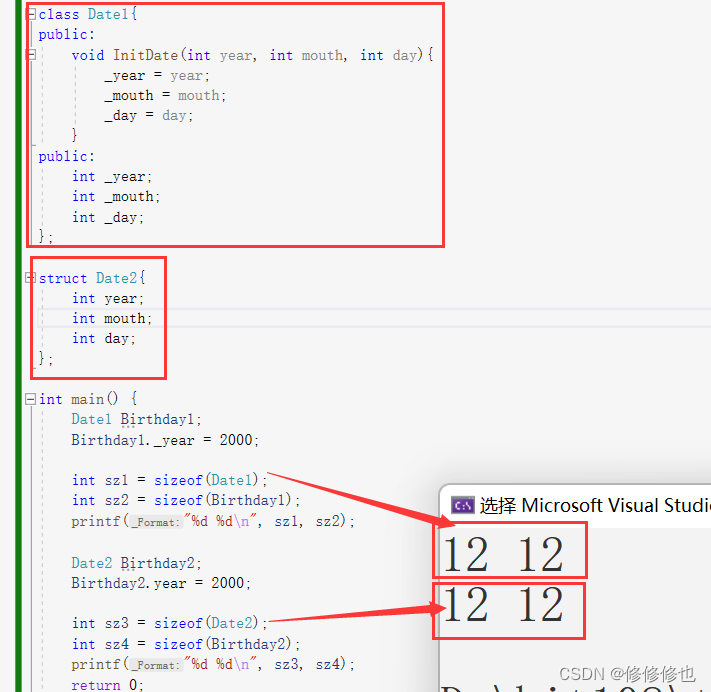This screenshot has height=692, width=711.
Task: Click the 'Date2 Birthday2;' declaration
Action: tap(136, 563)
